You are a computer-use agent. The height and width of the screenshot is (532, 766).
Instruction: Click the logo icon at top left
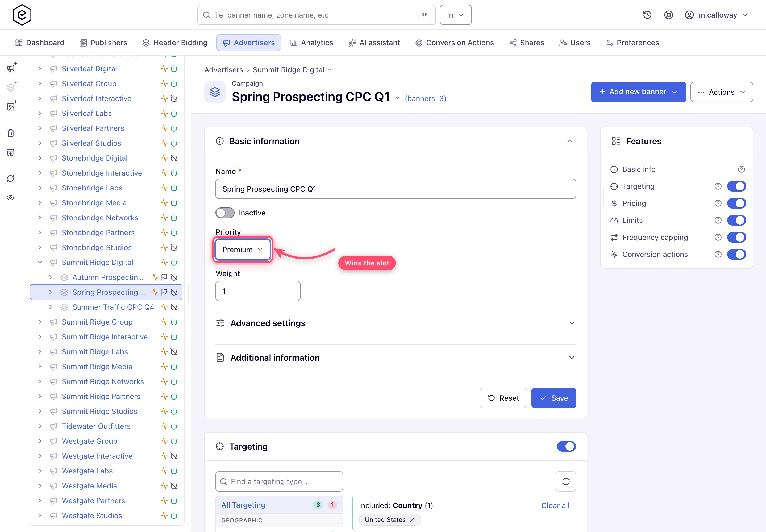(22, 15)
